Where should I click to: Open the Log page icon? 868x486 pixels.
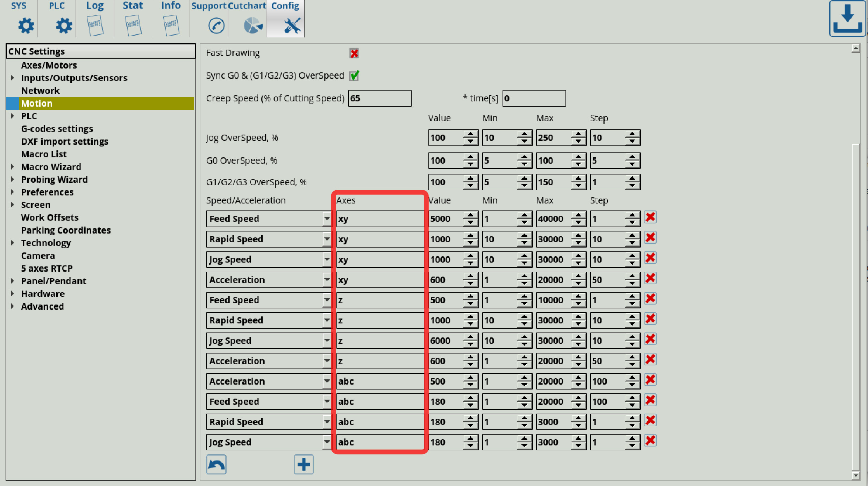(x=95, y=26)
